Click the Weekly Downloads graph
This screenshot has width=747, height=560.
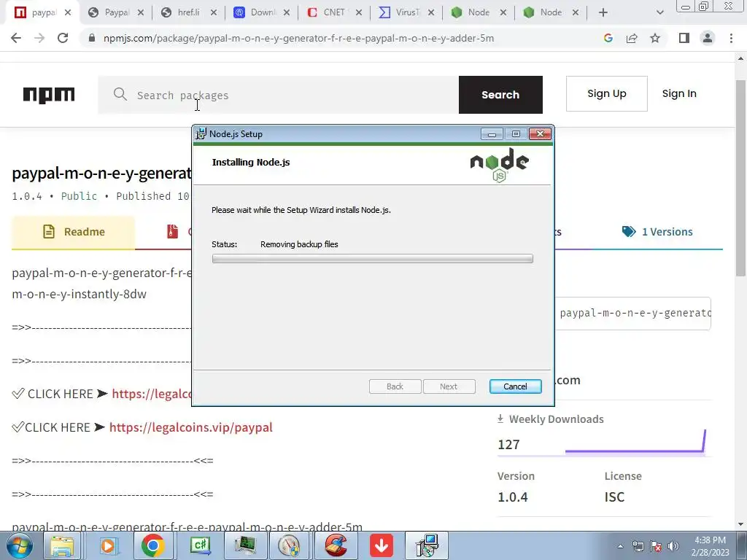(635, 441)
